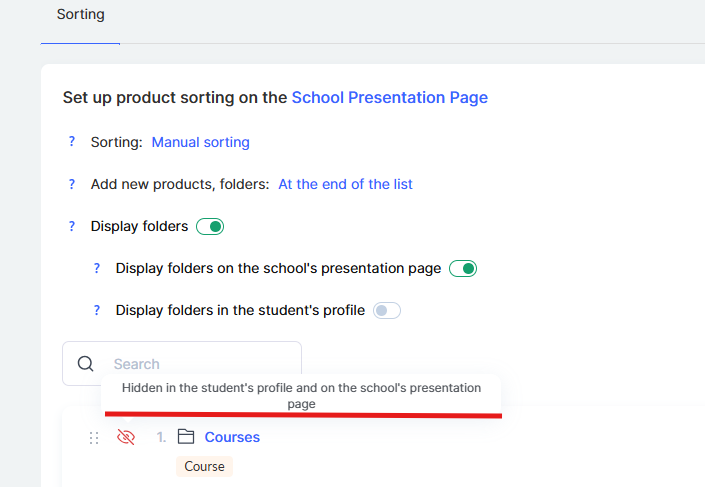Open the School Presentation Page link

[x=389, y=97]
